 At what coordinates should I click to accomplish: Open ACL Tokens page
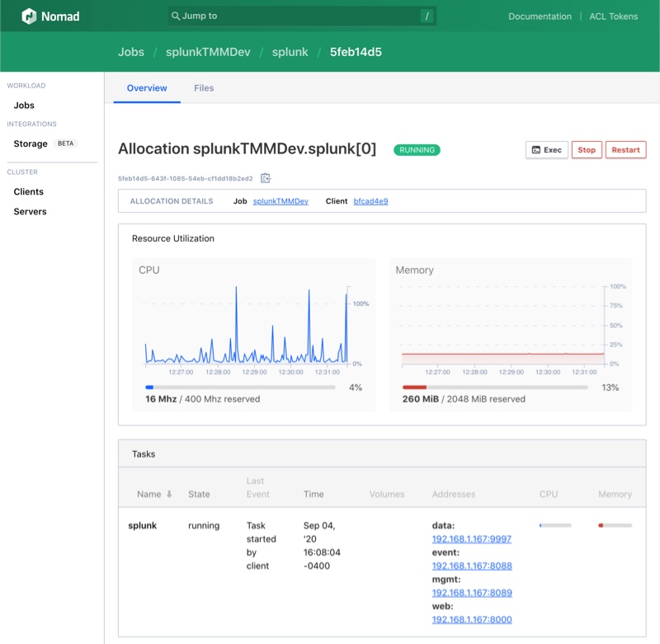613,16
